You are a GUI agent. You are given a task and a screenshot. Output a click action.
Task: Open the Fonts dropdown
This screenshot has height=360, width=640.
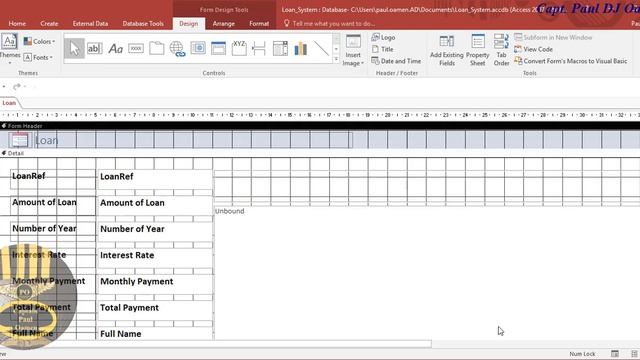tap(38, 58)
